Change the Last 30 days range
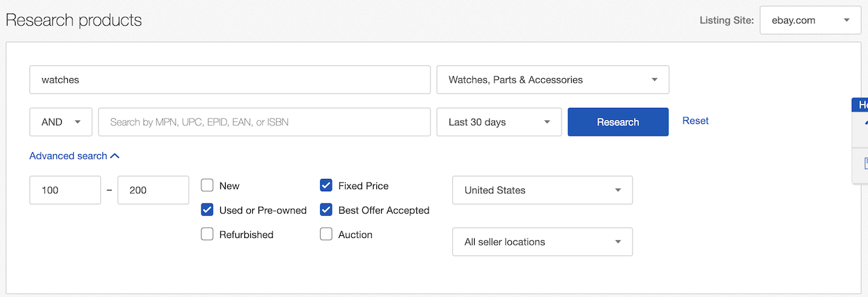868x297 pixels. (499, 122)
